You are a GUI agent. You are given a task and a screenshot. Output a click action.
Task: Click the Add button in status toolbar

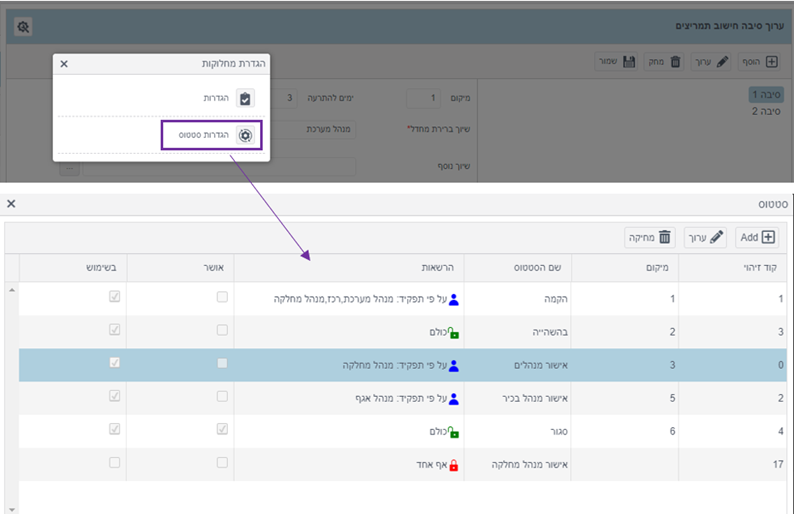point(757,238)
